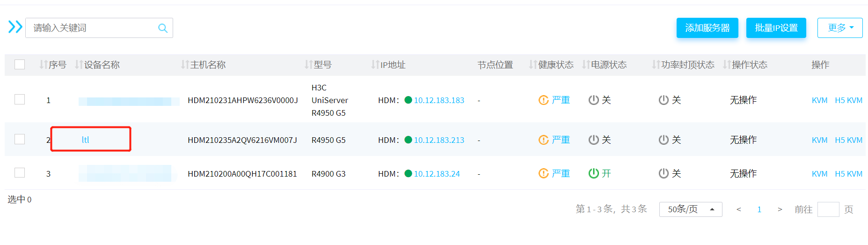Screen dimensions: 868x245
Task: Check the checkbox for row 1
Action: point(20,99)
